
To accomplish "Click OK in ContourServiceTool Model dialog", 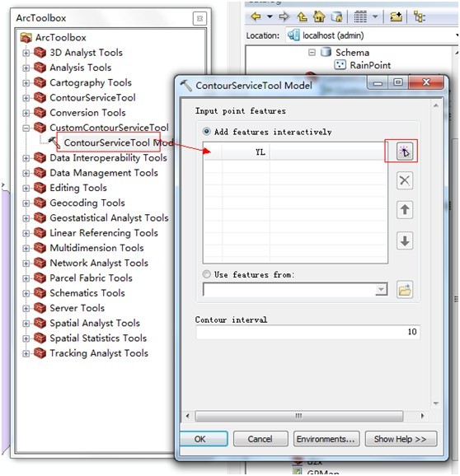I will (x=204, y=439).
